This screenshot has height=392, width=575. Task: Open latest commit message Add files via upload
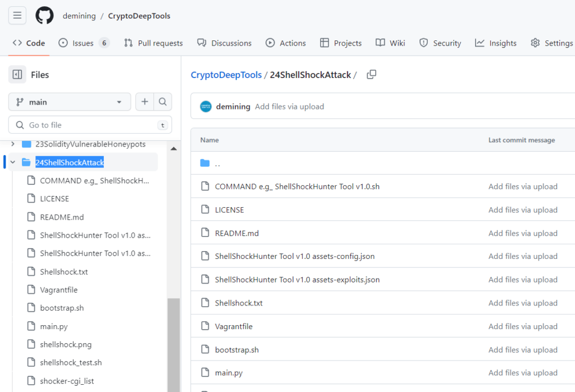(x=290, y=107)
